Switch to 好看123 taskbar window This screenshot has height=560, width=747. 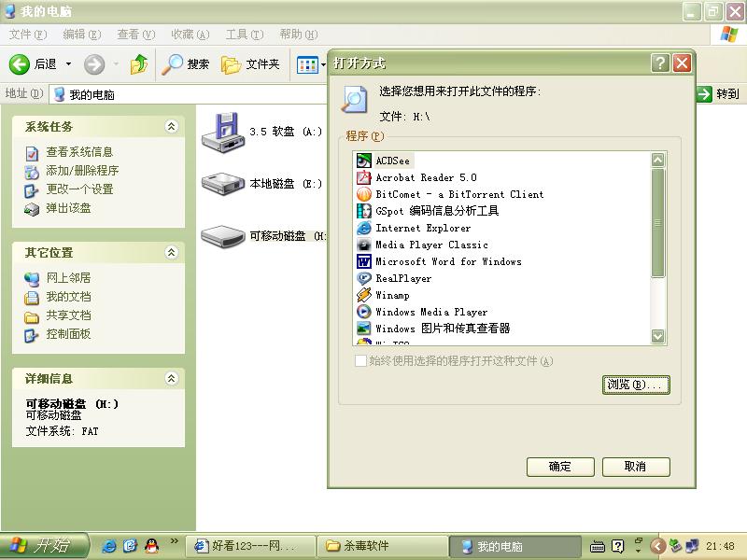[250, 546]
